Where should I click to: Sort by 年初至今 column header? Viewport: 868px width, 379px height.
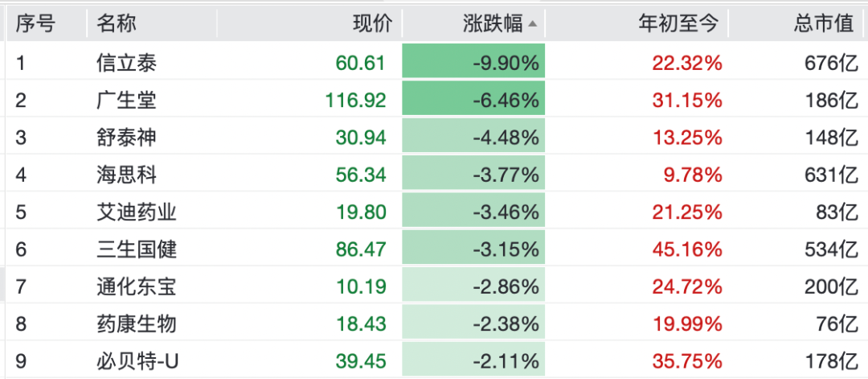(x=678, y=24)
